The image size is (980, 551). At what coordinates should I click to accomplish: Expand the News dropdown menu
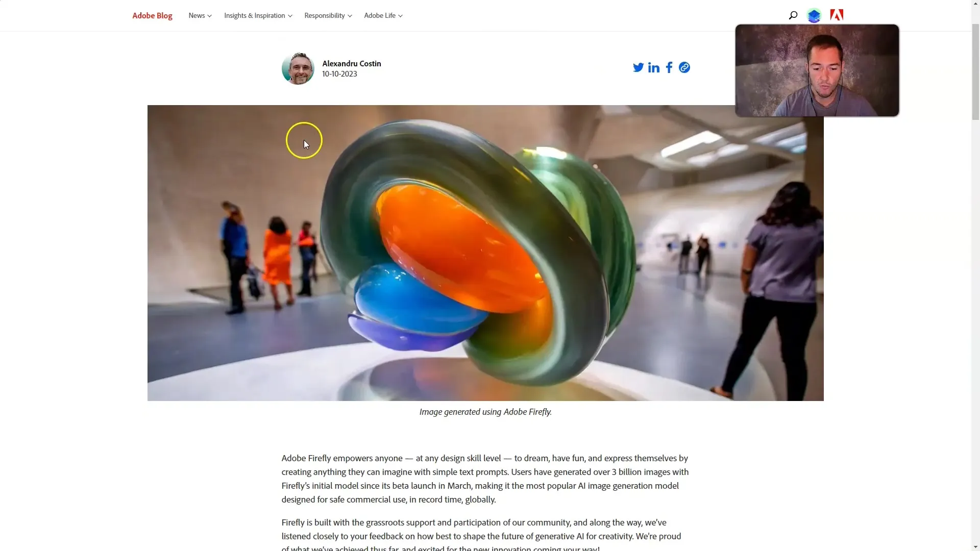pos(200,15)
